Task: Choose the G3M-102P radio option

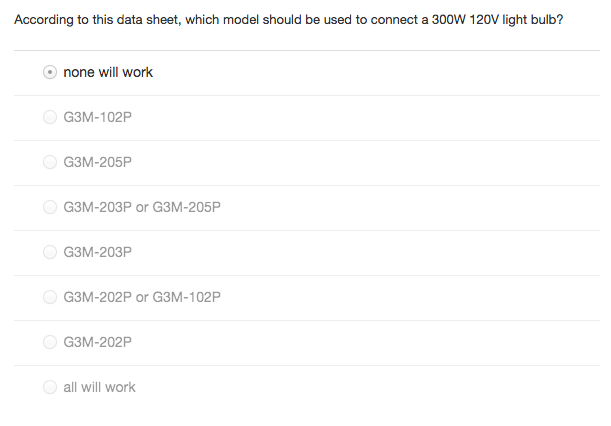Action: [50, 118]
